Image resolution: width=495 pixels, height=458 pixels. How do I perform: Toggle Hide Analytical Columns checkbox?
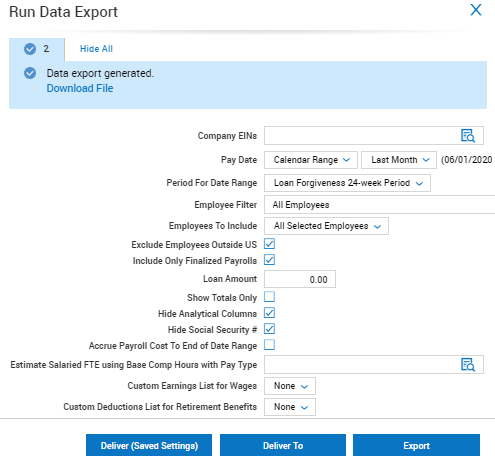click(269, 313)
